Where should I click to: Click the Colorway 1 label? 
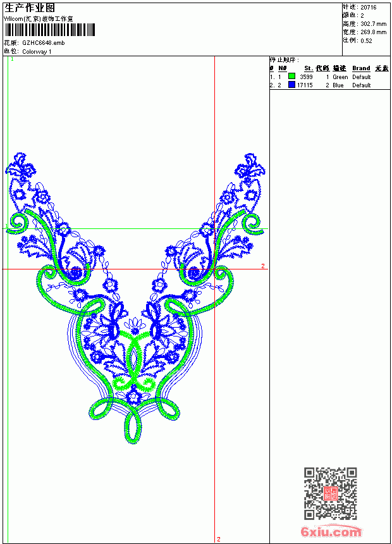click(37, 52)
